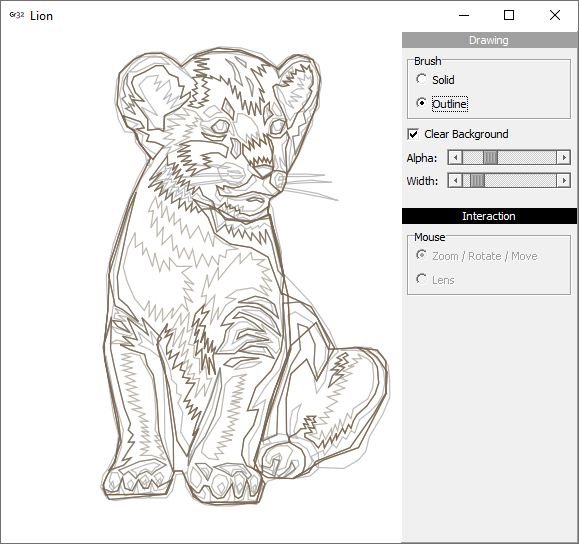579x544 pixels.
Task: Click the Gr32 application icon
Action: 17,15
